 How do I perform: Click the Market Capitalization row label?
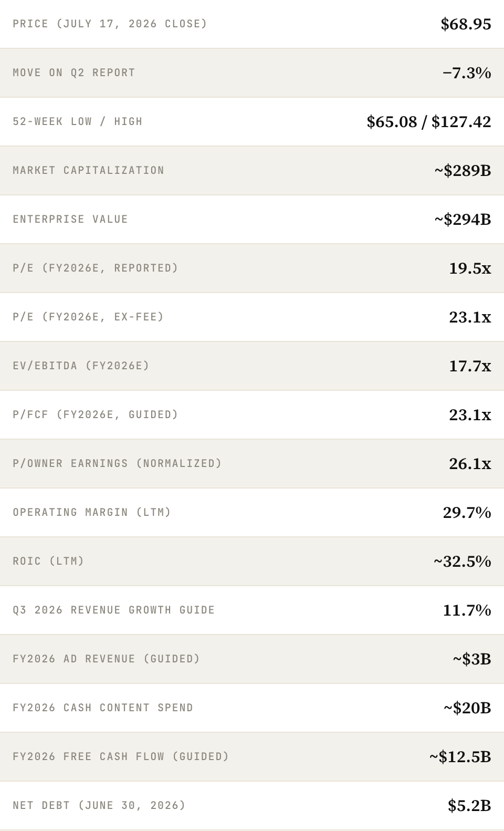point(89,170)
